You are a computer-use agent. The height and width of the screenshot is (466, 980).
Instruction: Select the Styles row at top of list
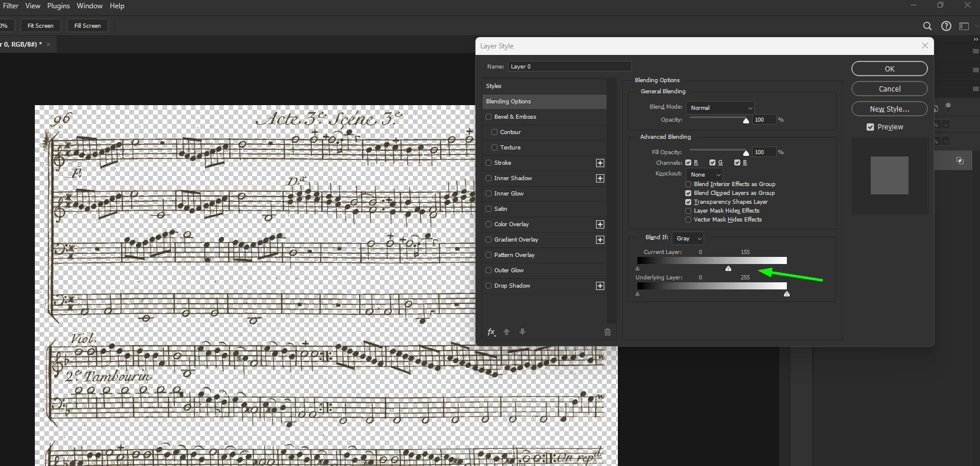(545, 86)
